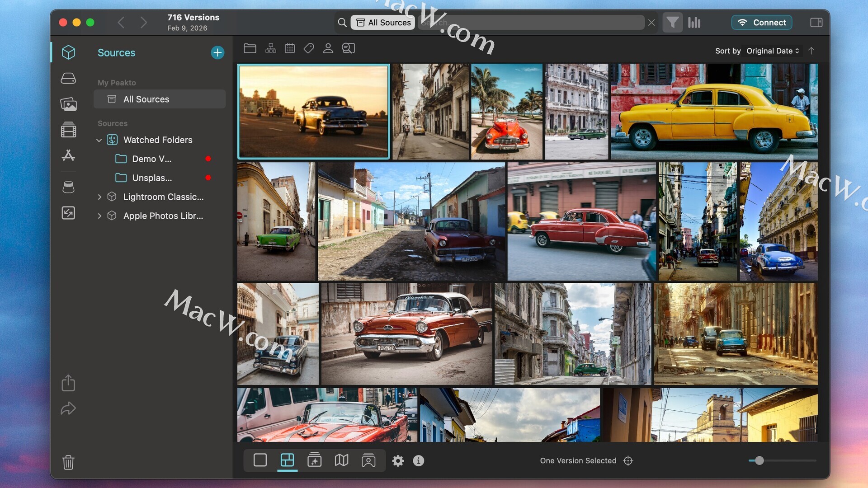This screenshot has width=868, height=488.
Task: Click the All Sources search scope
Action: (x=383, y=23)
